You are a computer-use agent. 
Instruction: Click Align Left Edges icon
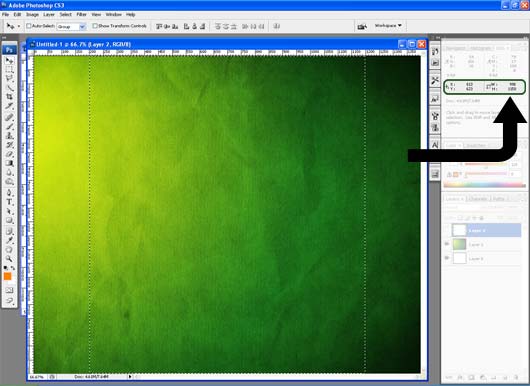click(x=186, y=26)
